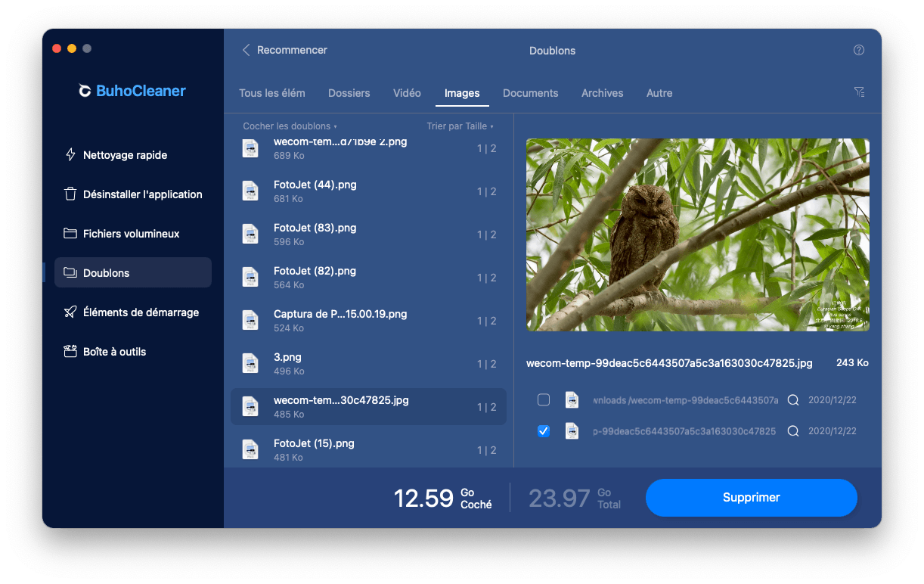Screen dimensions: 924x584
Task: Click file icon of FotoJet (44).png
Action: point(250,191)
